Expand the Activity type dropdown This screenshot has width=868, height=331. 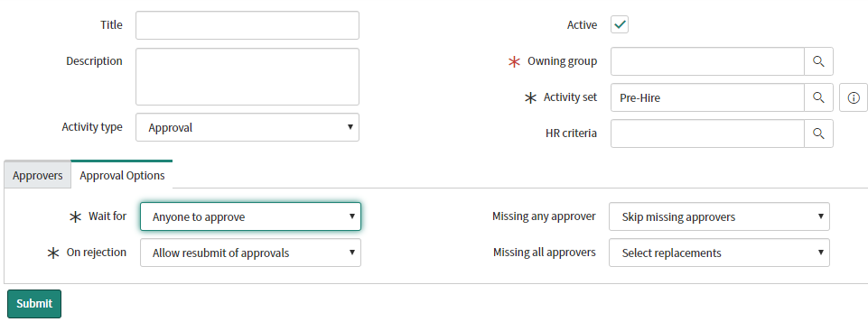tap(247, 127)
